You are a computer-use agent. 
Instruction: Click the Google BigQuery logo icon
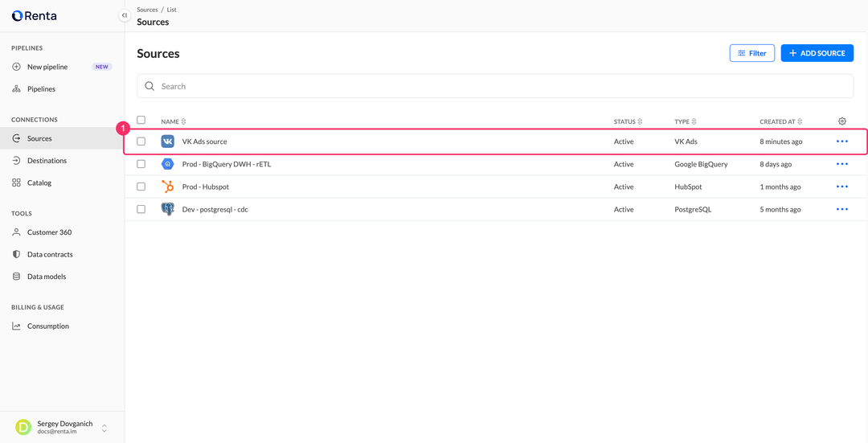point(167,165)
